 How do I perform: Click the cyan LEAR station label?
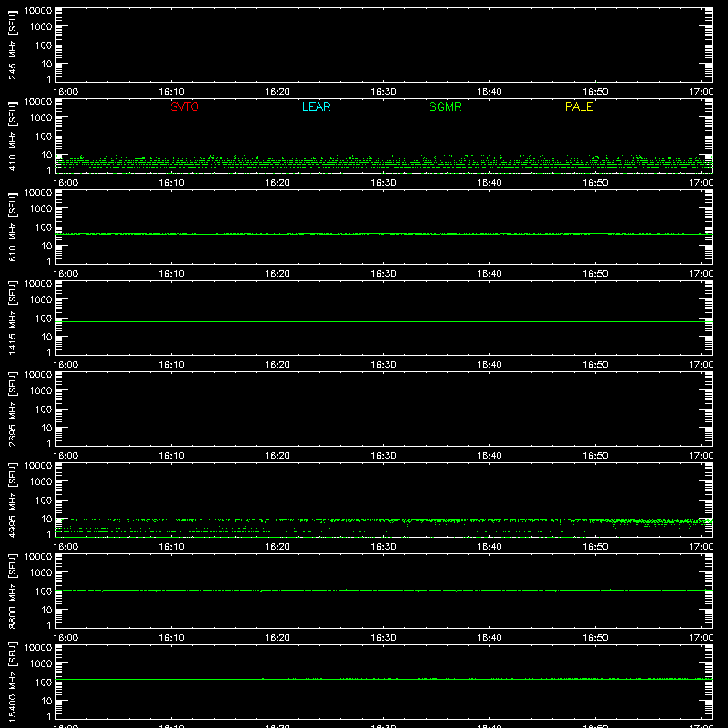click(x=316, y=106)
